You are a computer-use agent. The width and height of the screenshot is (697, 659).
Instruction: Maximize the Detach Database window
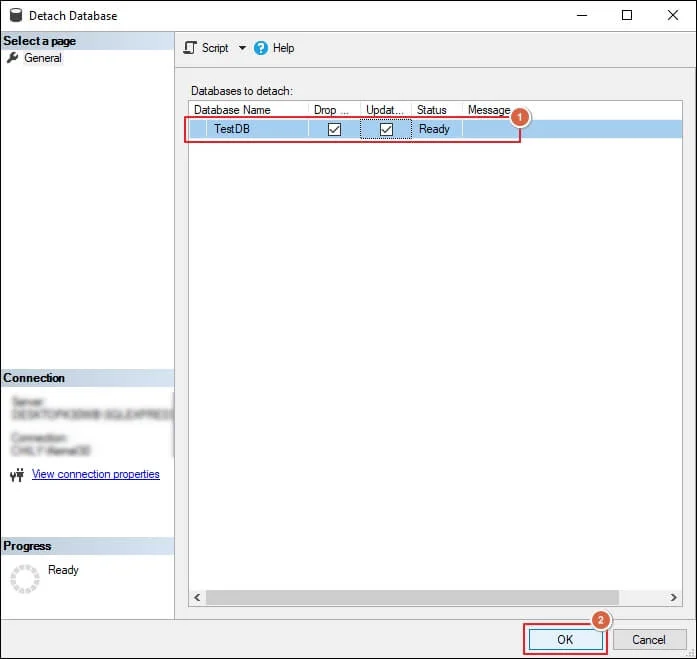click(x=627, y=16)
